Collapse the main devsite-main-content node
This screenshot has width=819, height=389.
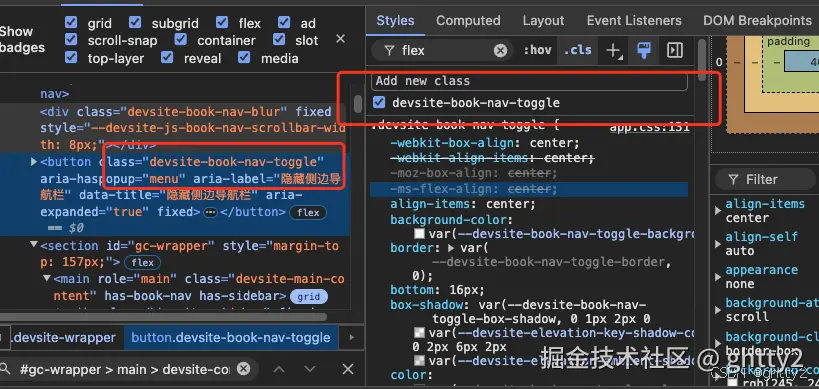(46, 278)
